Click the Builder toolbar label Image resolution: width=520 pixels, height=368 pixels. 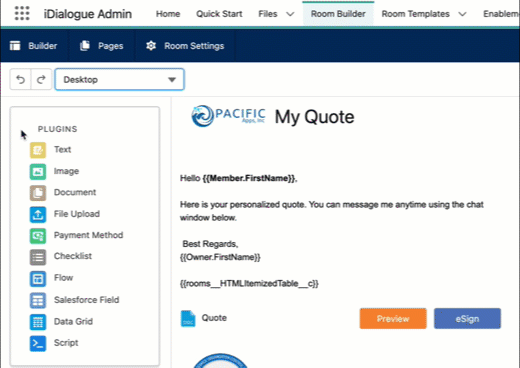(43, 46)
